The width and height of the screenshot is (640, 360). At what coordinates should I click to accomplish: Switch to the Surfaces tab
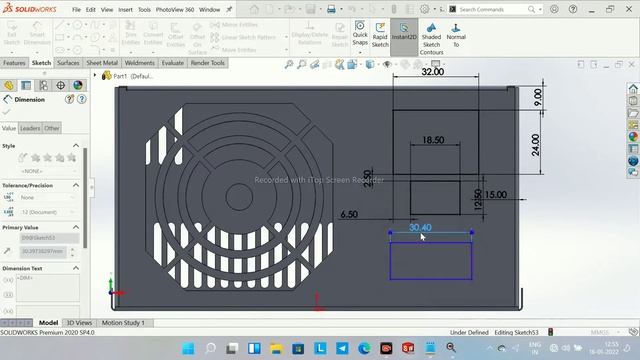68,63
